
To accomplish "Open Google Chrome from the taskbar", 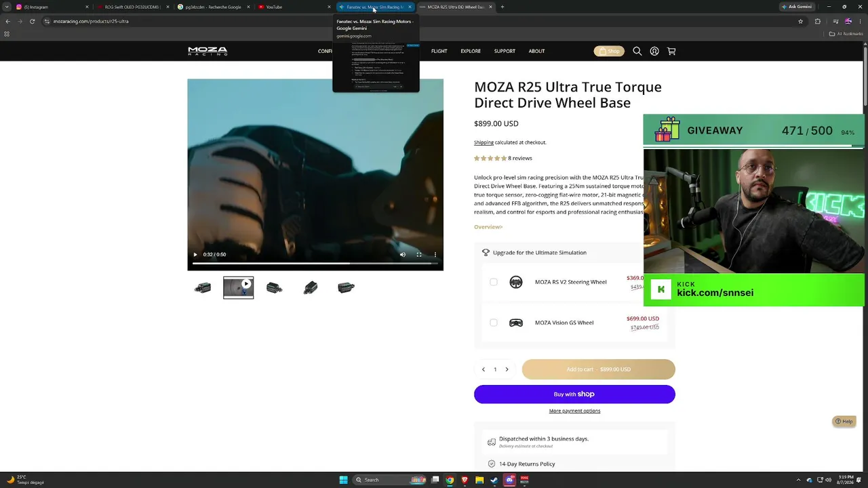I will (x=450, y=480).
